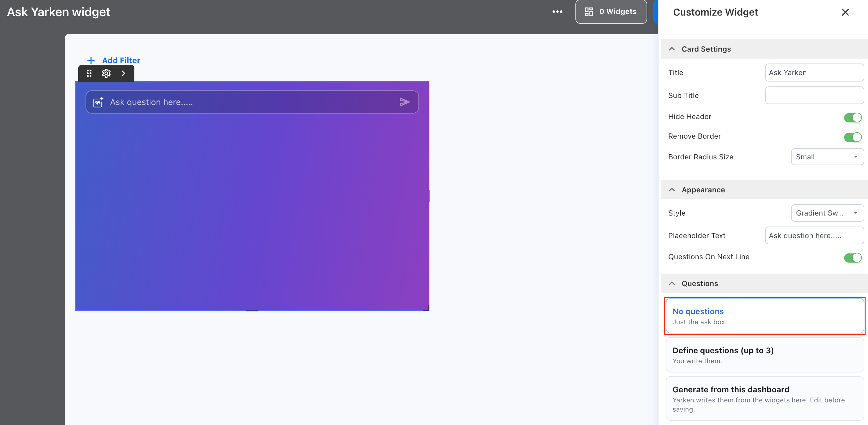
Task: Click the plus icon beside Add Filter
Action: [x=91, y=61]
